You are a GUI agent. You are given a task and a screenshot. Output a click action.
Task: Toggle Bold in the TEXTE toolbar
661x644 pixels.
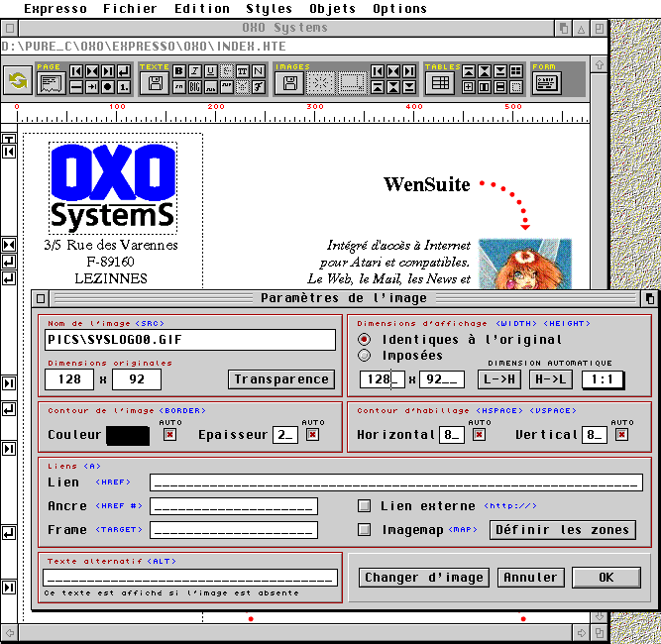tap(179, 70)
